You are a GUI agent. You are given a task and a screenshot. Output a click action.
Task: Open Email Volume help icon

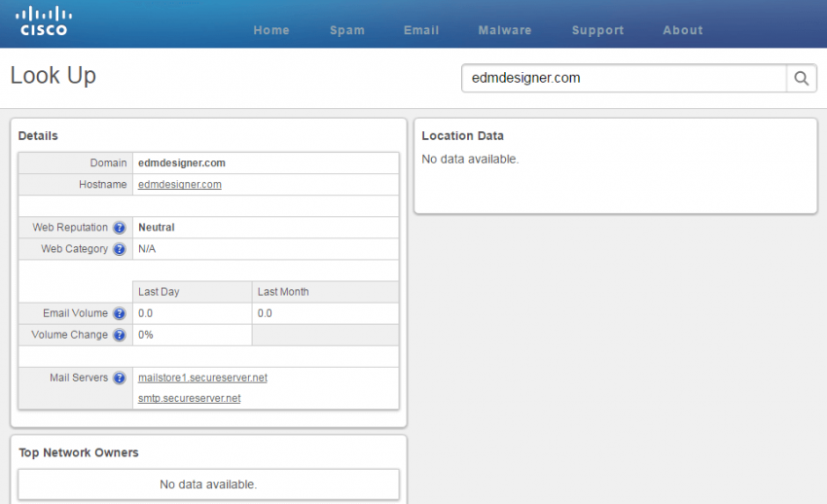point(120,313)
